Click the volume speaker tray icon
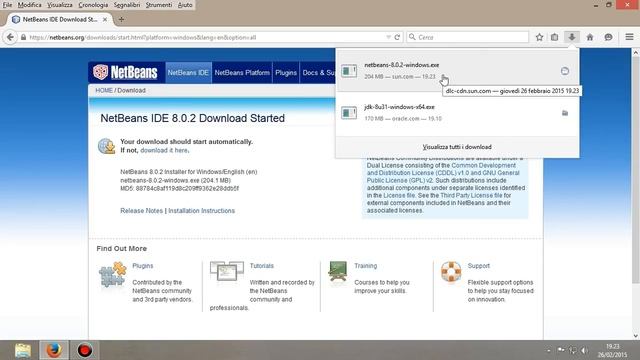Viewport: 640px width, 360px height. [584, 350]
